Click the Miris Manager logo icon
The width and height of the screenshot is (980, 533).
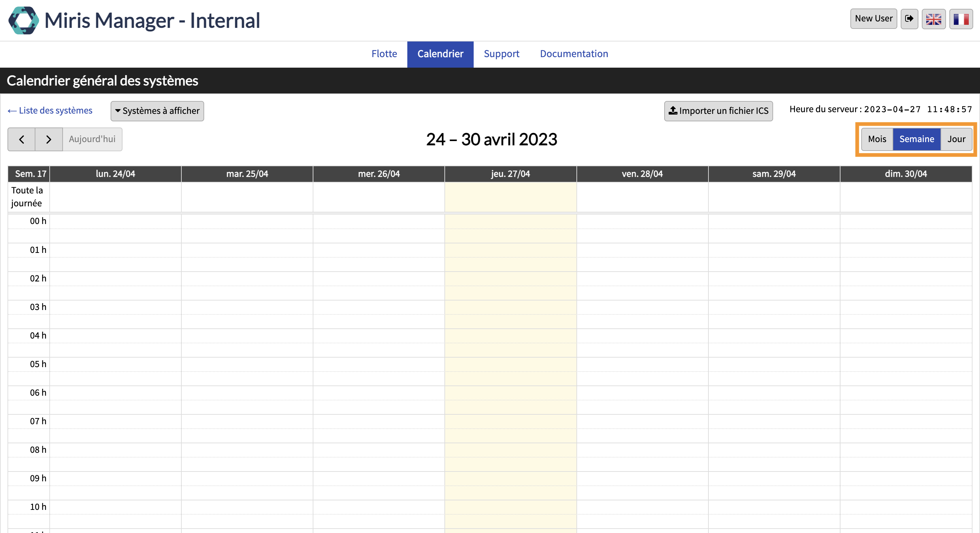pos(23,20)
